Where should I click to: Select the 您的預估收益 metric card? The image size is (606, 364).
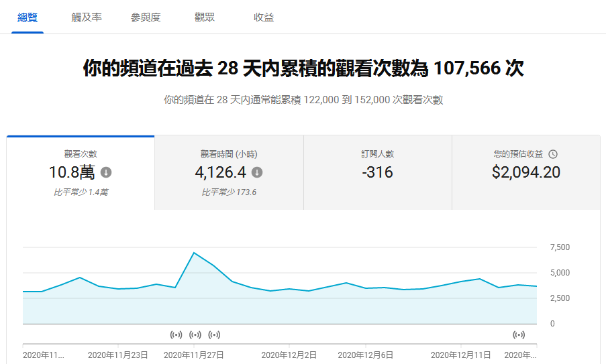coord(526,172)
